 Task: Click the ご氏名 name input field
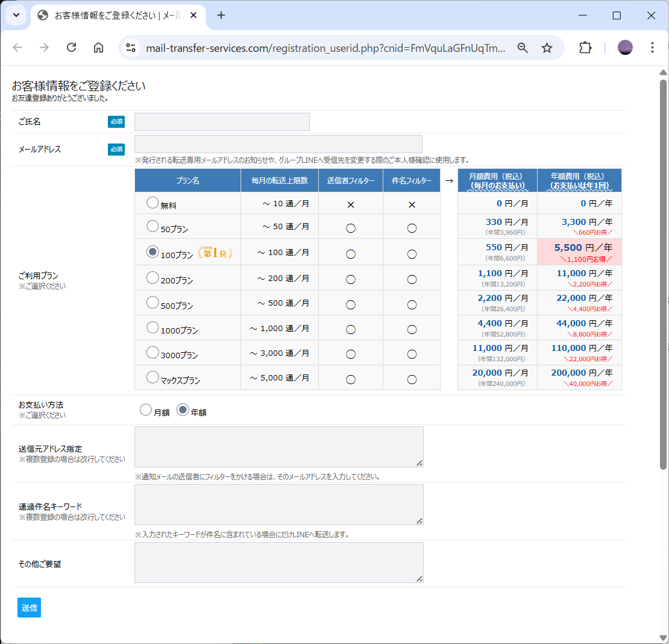222,122
